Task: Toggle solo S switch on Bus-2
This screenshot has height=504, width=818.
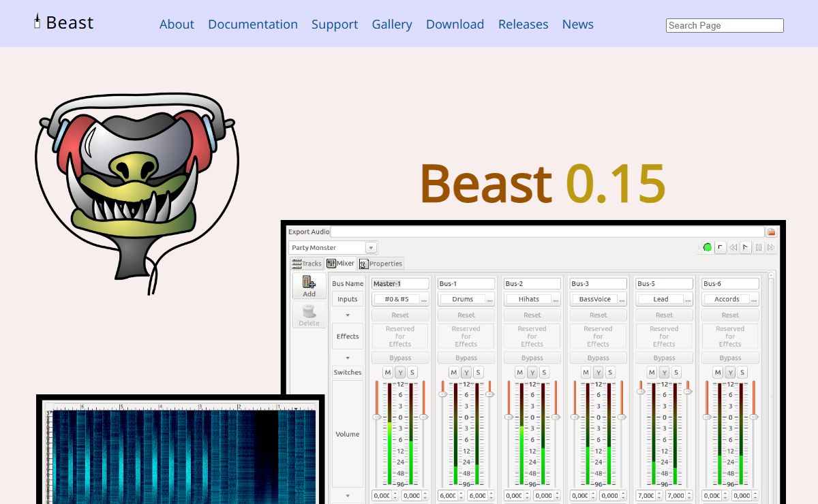Action: point(545,373)
